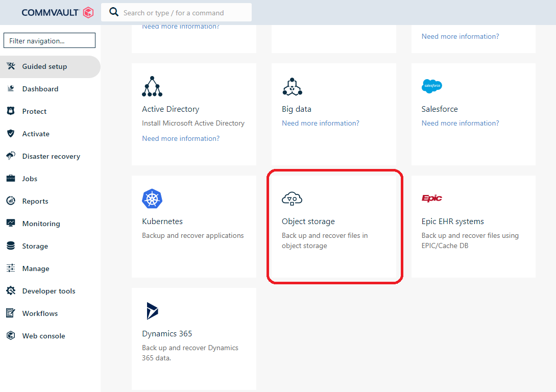This screenshot has height=392, width=556.
Task: Click Need more information under Active Directory
Action: pos(181,138)
